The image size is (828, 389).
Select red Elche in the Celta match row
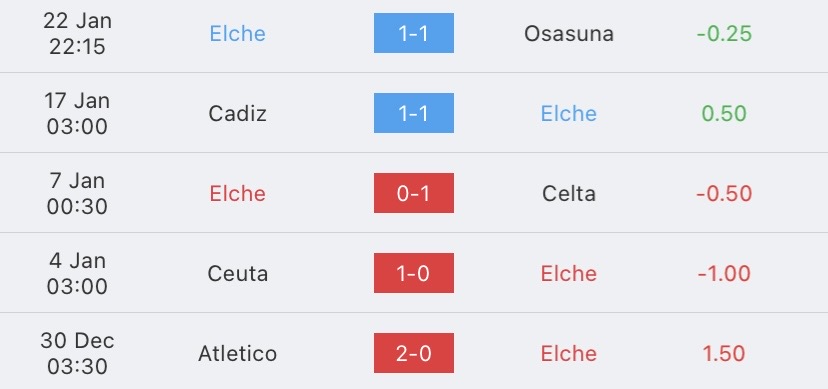[x=237, y=194]
